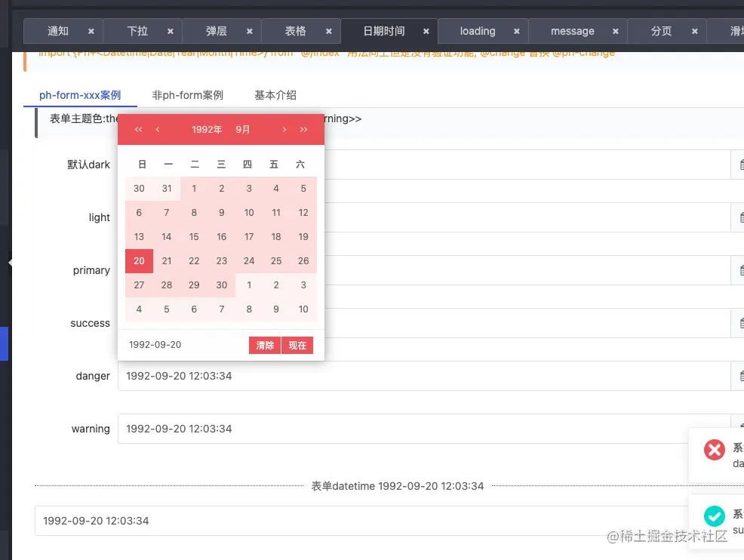The height and width of the screenshot is (560, 744).
Task: Switch to the 基本介绍 tab
Action: tap(275, 95)
